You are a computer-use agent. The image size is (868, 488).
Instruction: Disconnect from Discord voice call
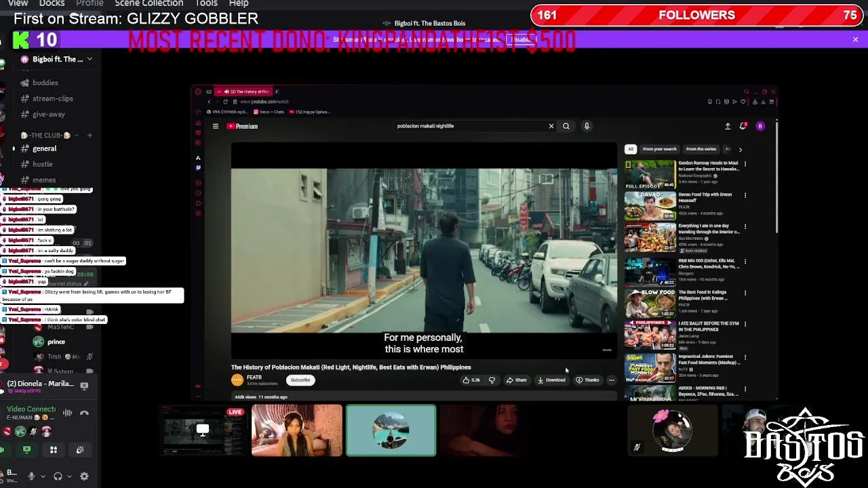(84, 413)
